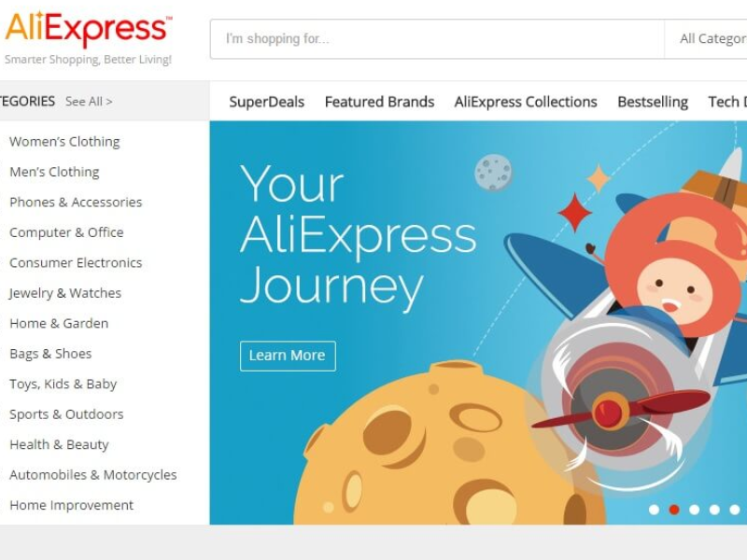
Task: Open the Featured Brands tab
Action: coord(379,102)
